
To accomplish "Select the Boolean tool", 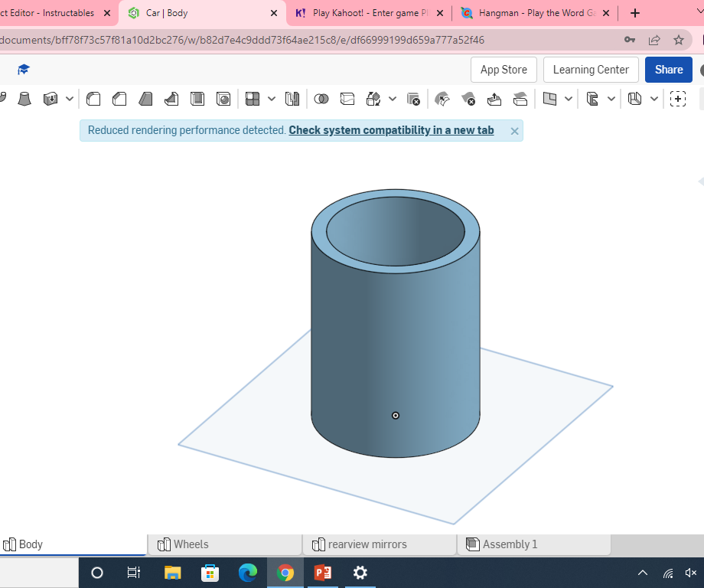I will pyautogui.click(x=321, y=99).
